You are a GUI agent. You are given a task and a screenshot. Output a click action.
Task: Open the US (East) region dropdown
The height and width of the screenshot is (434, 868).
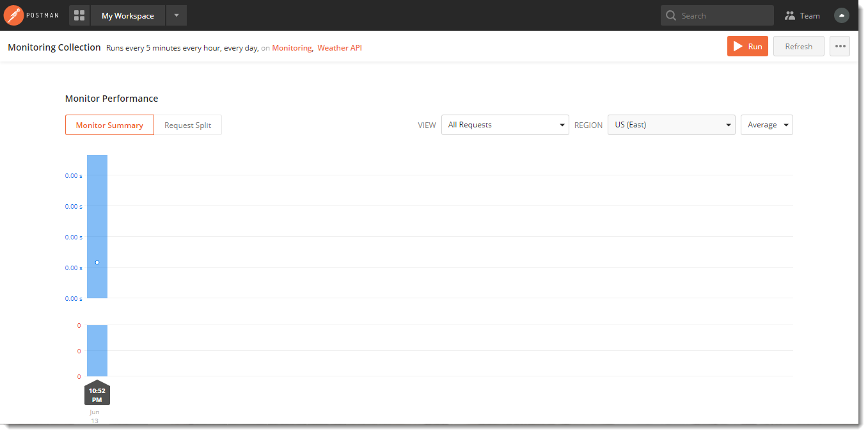click(671, 125)
